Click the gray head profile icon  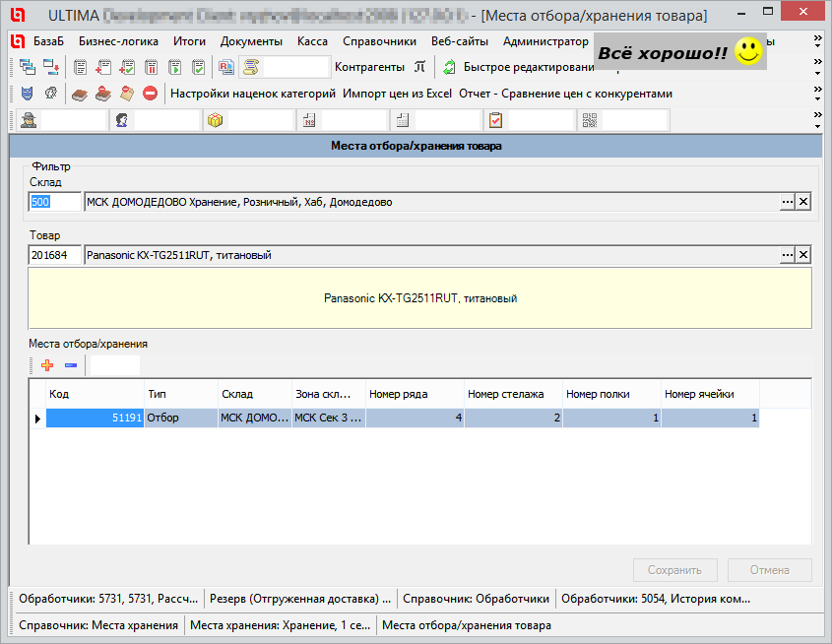[51, 94]
